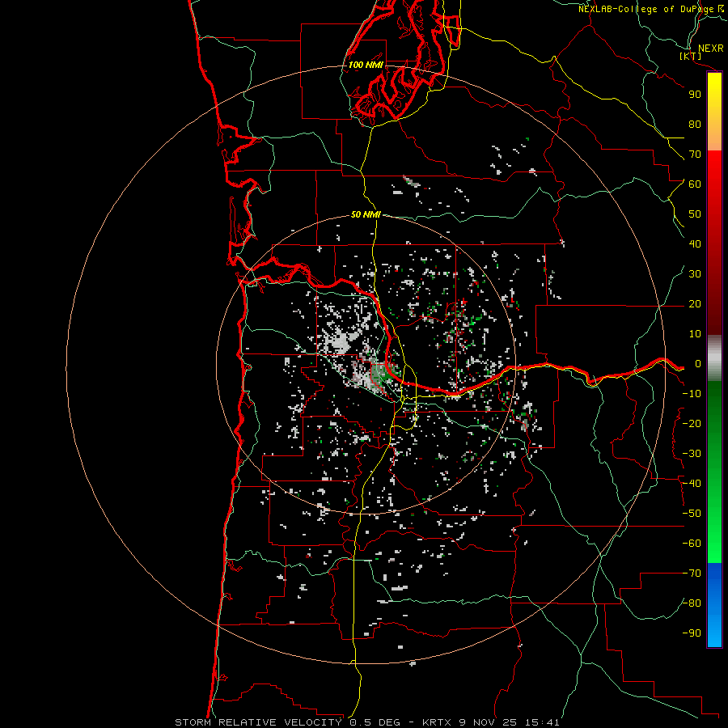Click the "50 NMI" range ring label
The width and height of the screenshot is (728, 728).
366,214
